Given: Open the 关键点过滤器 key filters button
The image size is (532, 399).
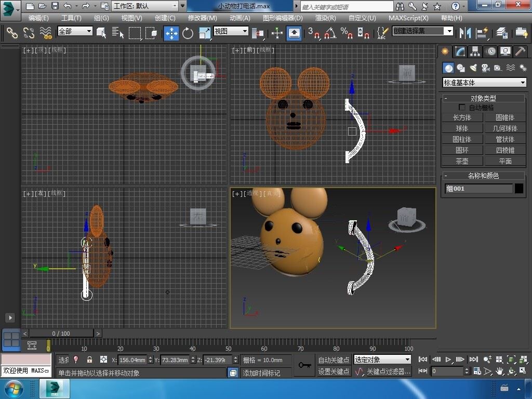Looking at the screenshot, I should click(389, 371).
